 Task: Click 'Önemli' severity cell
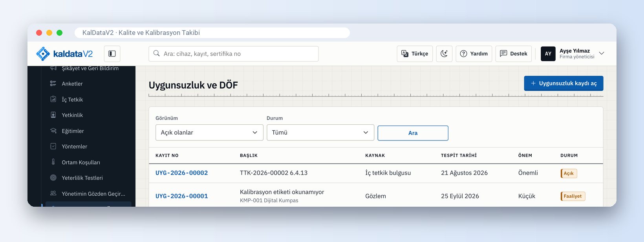528,173
